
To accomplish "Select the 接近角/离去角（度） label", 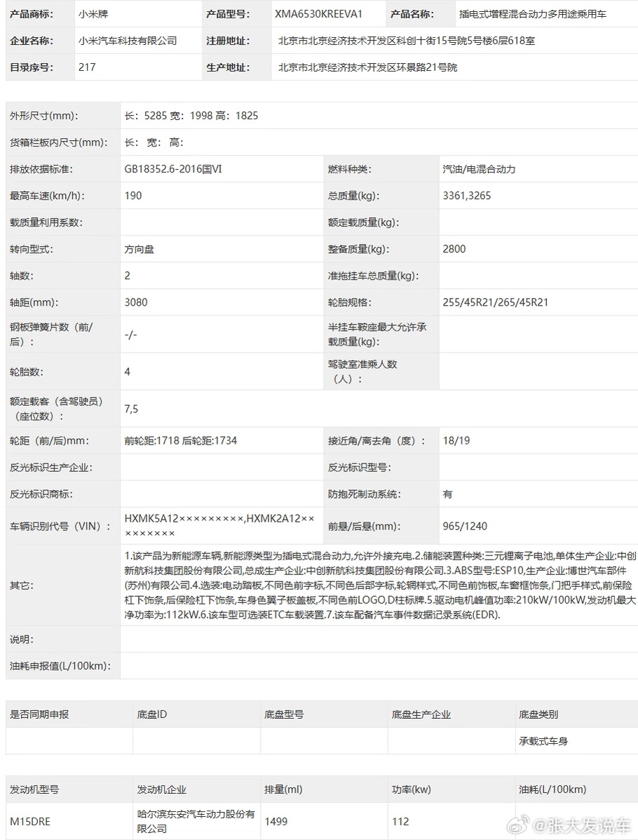I will (x=377, y=441).
